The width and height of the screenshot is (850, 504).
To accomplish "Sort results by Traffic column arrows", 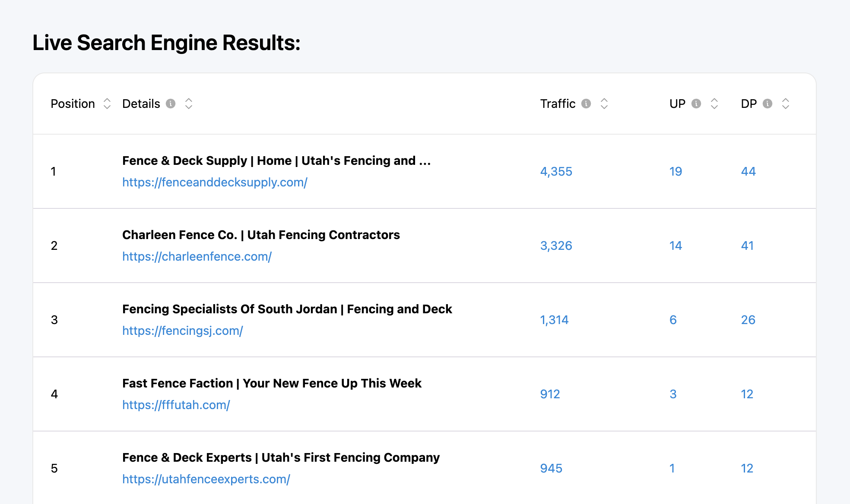I will coord(604,104).
